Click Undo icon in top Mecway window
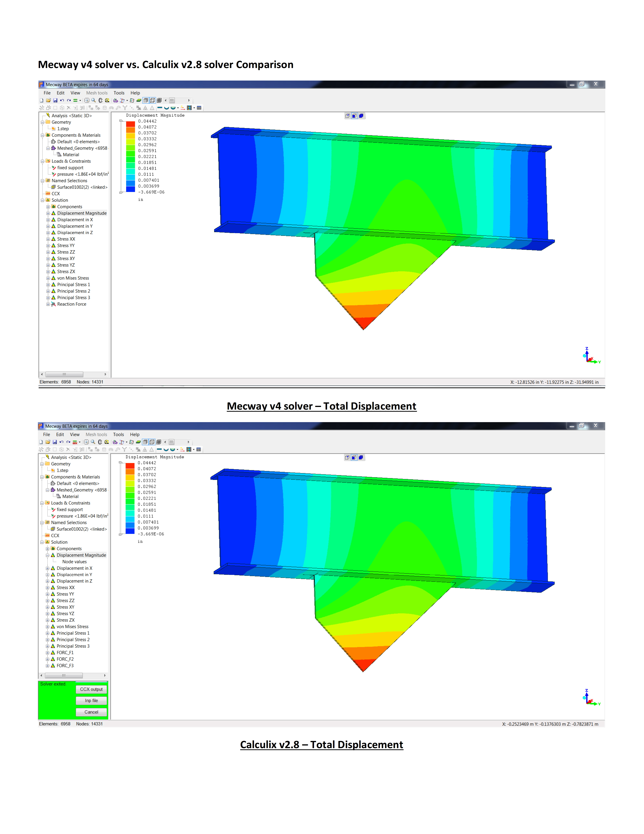This screenshot has width=644, height=834. pyautogui.click(x=62, y=100)
